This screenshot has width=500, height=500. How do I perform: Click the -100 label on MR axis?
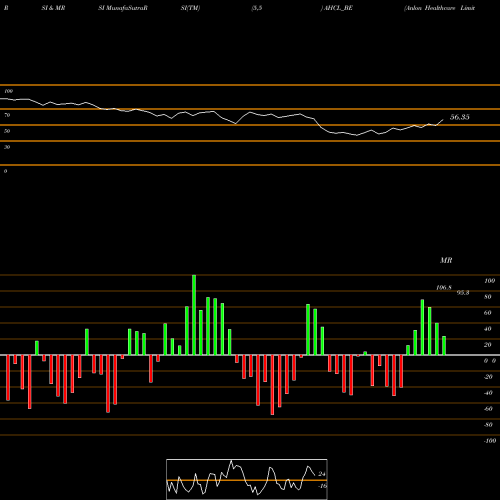coord(490,441)
